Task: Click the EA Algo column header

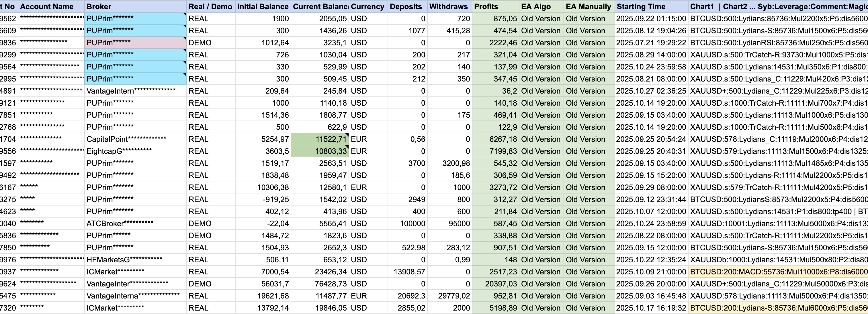Action: coord(541,6)
